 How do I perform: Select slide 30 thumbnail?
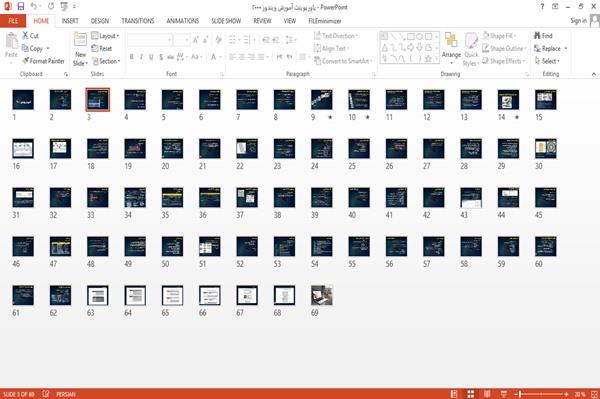pyautogui.click(x=546, y=148)
